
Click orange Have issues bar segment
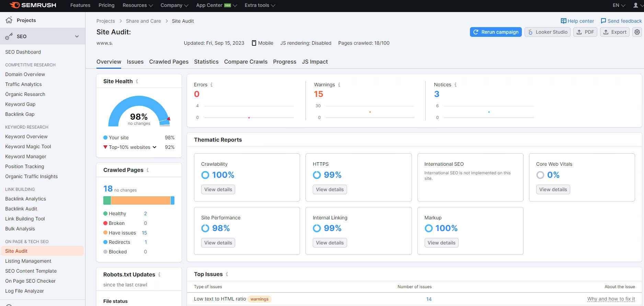click(140, 200)
